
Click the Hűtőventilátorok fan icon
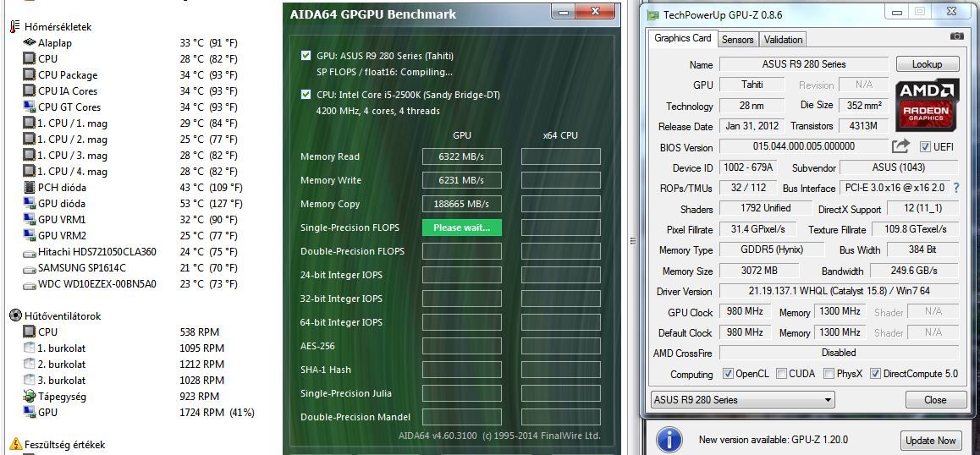pos(15,315)
